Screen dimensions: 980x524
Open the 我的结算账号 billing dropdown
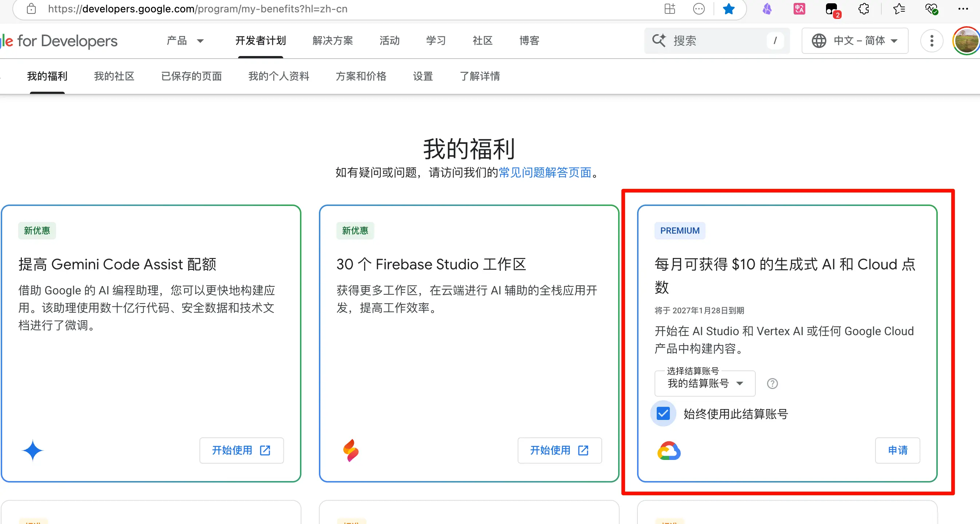click(704, 383)
